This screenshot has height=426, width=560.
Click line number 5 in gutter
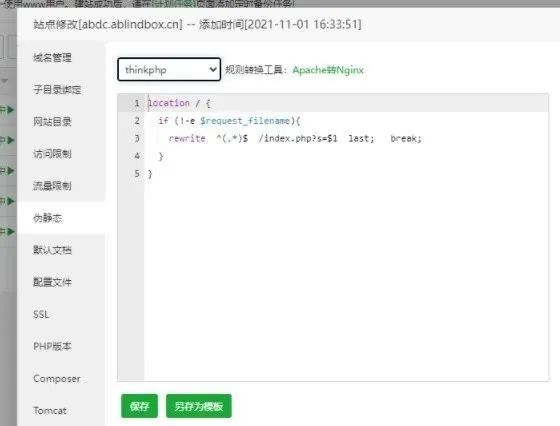tap(137, 174)
